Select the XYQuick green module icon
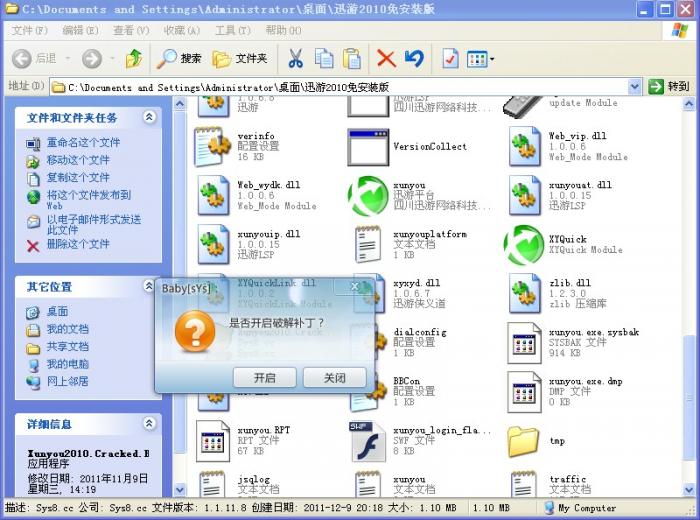 (x=524, y=245)
